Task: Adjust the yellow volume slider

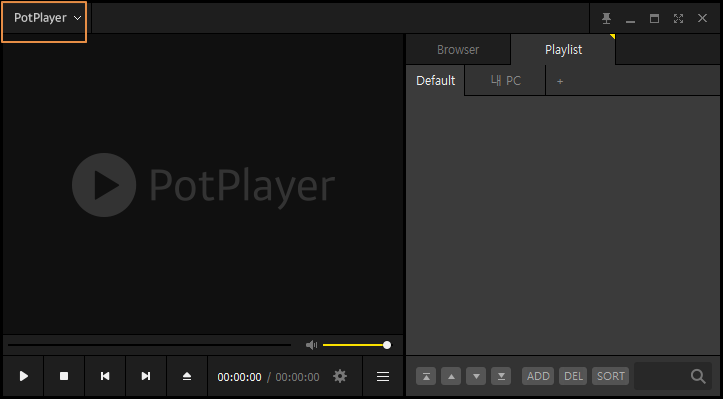Action: click(x=357, y=345)
